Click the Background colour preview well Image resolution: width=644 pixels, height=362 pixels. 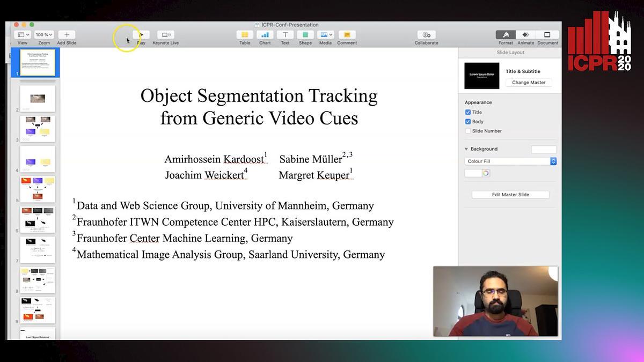click(544, 150)
